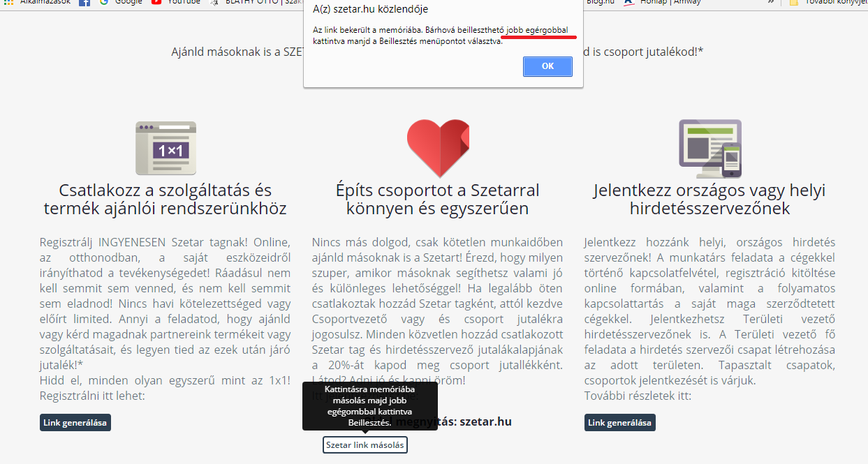The image size is (868, 464).
Task: Click heading 'Jelentkezz országos vagy helyi hirdetésszervezőnek'
Action: [x=709, y=200]
